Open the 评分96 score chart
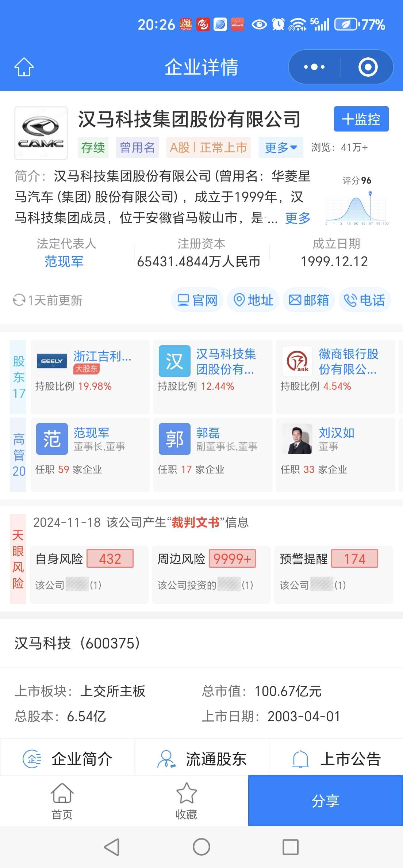This screenshot has width=403, height=868. 357,201
